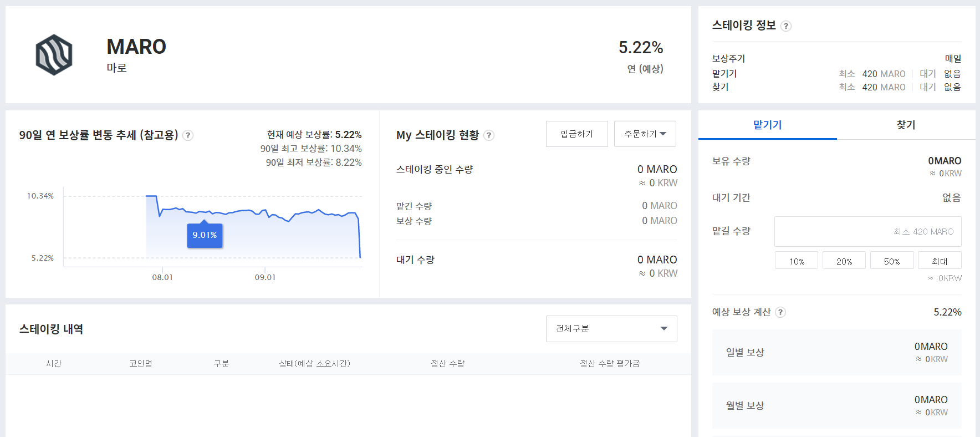The height and width of the screenshot is (437, 980).
Task: Click the MARO coin title
Action: pyautogui.click(x=136, y=47)
